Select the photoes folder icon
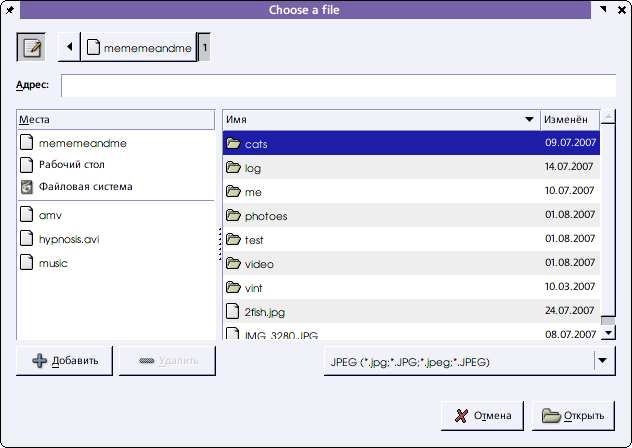Image resolution: width=632 pixels, height=448 pixels. click(233, 216)
